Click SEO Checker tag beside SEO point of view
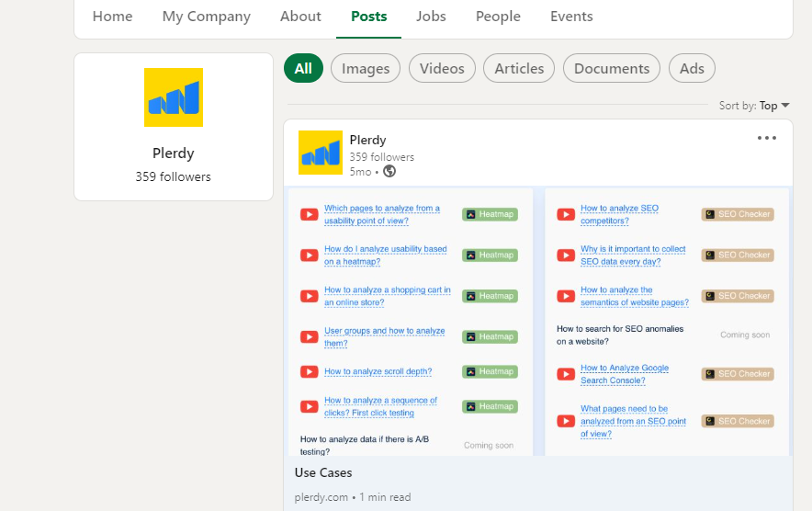Image resolution: width=812 pixels, height=511 pixels. [x=738, y=421]
